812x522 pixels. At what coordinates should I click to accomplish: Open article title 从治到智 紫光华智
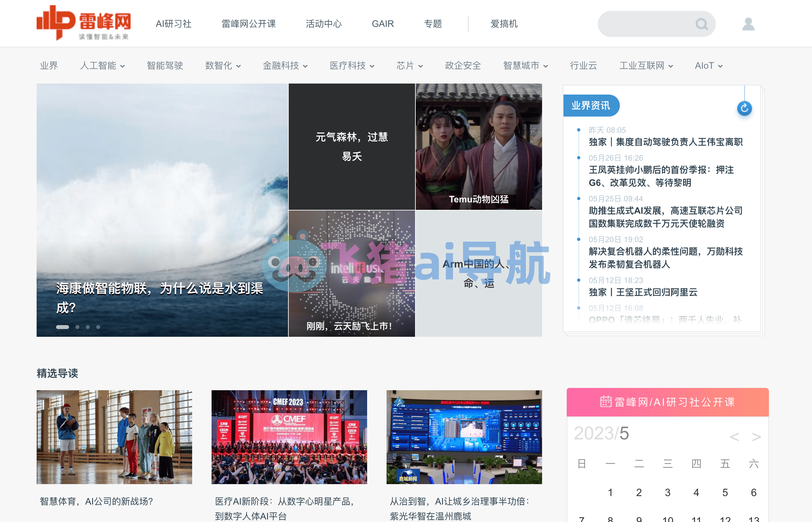pos(460,508)
